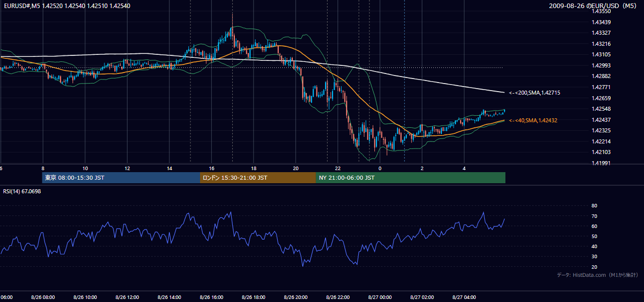This screenshot has height=302, width=644.
Task: Click price level 1.41991 on axis
Action: pos(602,163)
